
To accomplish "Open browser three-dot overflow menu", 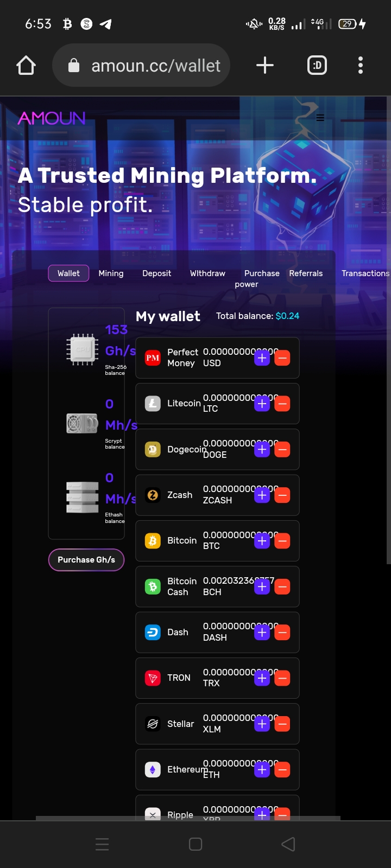I will tap(361, 66).
